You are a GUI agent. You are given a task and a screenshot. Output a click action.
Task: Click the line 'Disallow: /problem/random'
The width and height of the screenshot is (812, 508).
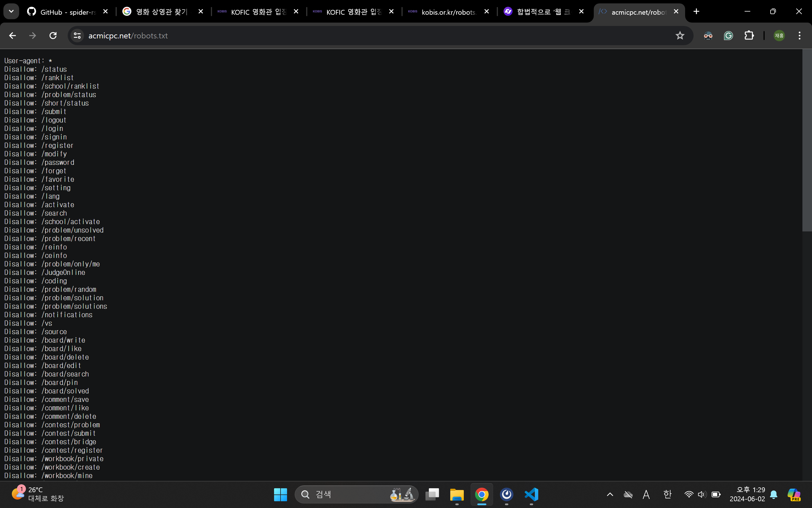click(x=50, y=289)
